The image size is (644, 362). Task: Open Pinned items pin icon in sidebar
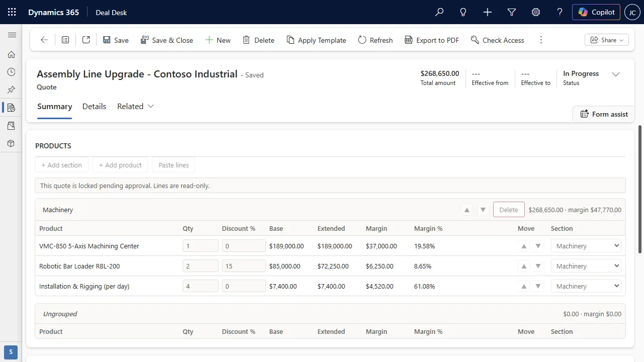tap(11, 89)
